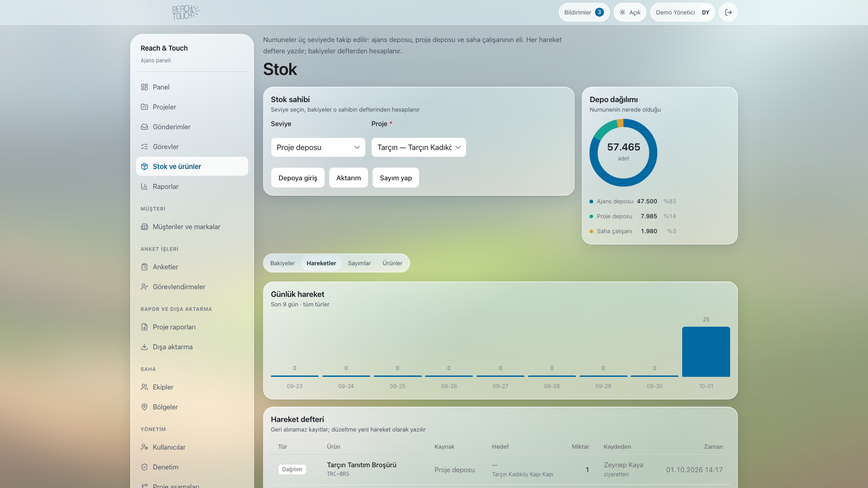Click the Sayım yap button

(396, 178)
